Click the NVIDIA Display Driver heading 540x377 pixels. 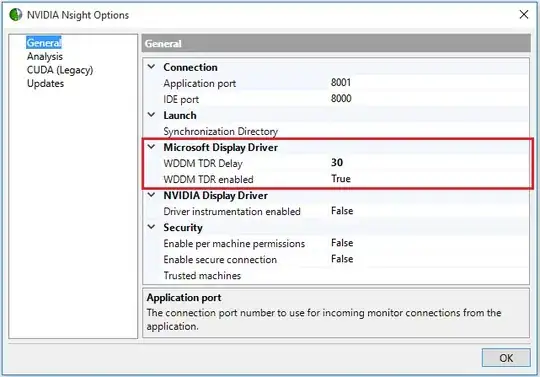tap(216, 196)
